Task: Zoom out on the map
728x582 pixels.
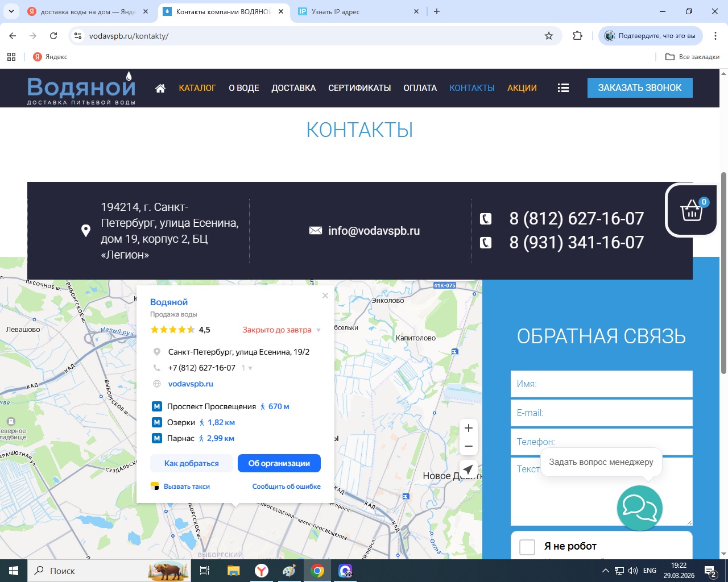Action: (x=469, y=446)
